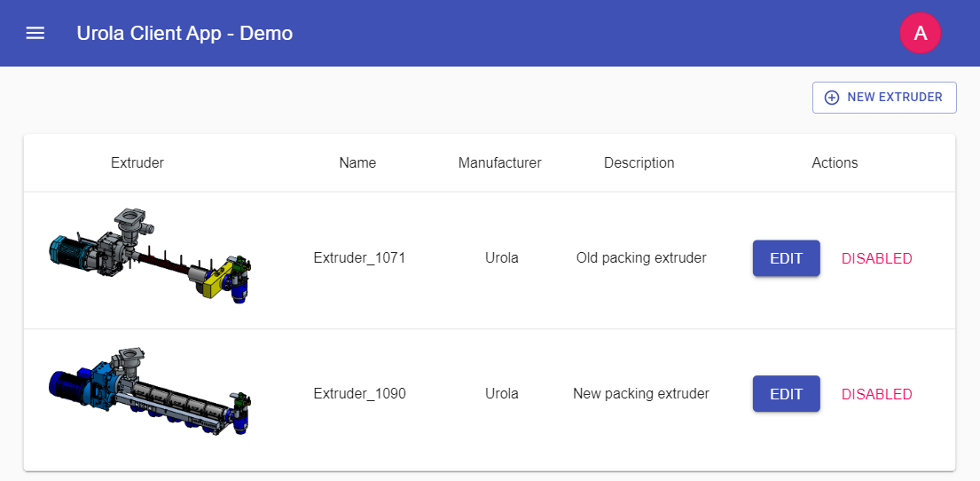980x481 pixels.
Task: Open the Extruder_1071 machine image
Action: tap(150, 258)
